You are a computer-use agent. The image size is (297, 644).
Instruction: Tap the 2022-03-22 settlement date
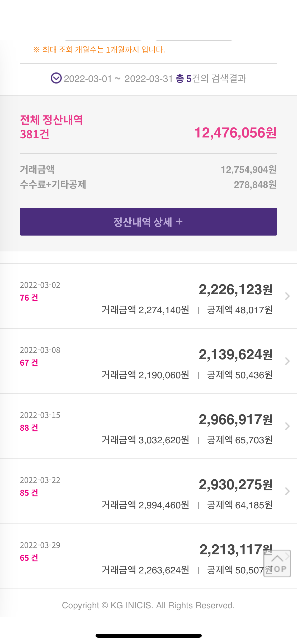[x=40, y=480]
